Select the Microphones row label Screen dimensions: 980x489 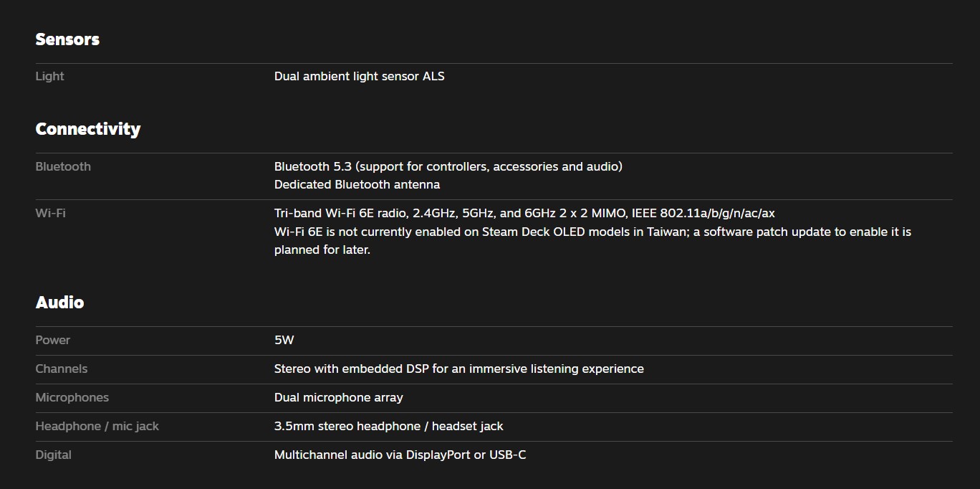[72, 397]
